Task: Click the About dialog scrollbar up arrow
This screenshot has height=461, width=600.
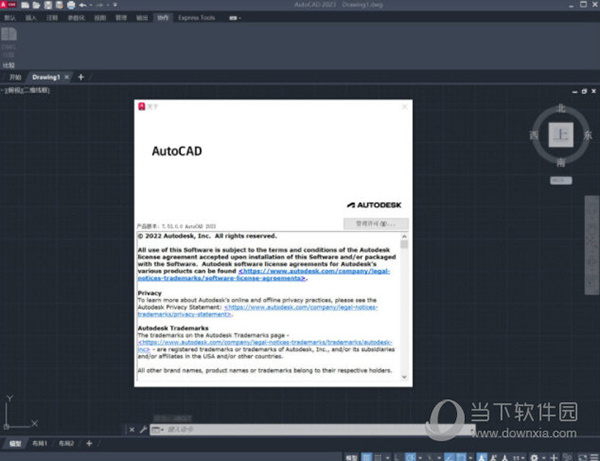Action: [x=404, y=236]
